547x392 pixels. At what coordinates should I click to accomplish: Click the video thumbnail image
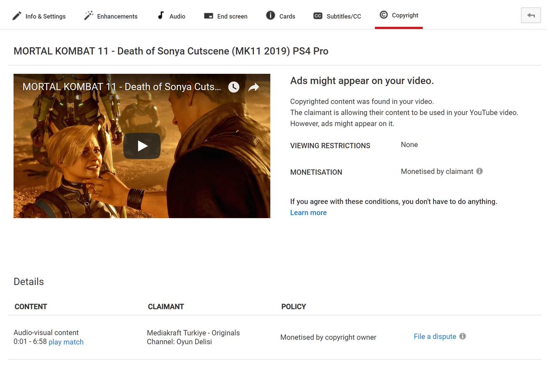142,146
